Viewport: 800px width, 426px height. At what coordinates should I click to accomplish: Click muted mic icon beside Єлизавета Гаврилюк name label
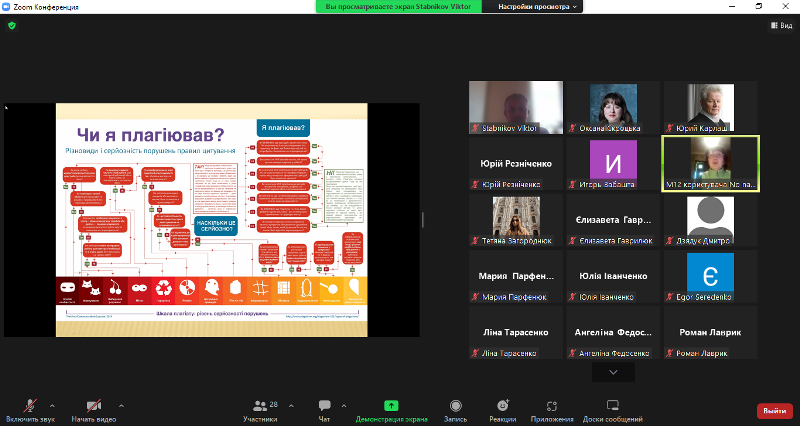tap(572, 240)
